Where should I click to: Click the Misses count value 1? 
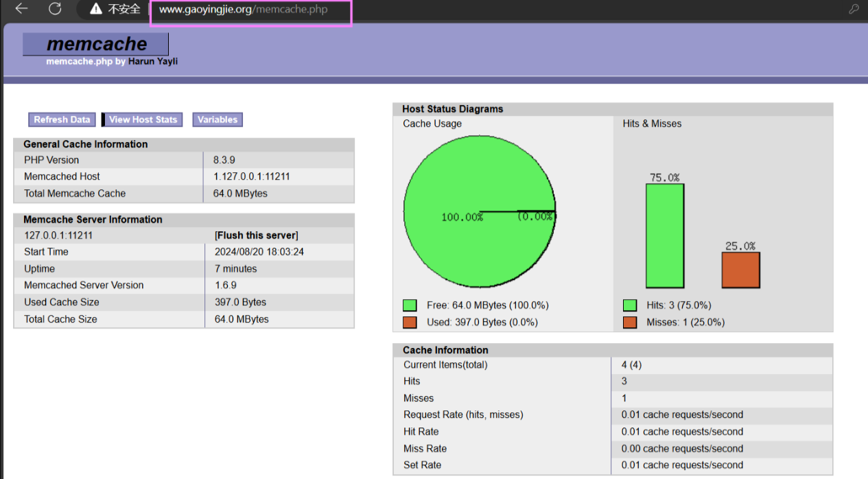point(624,399)
